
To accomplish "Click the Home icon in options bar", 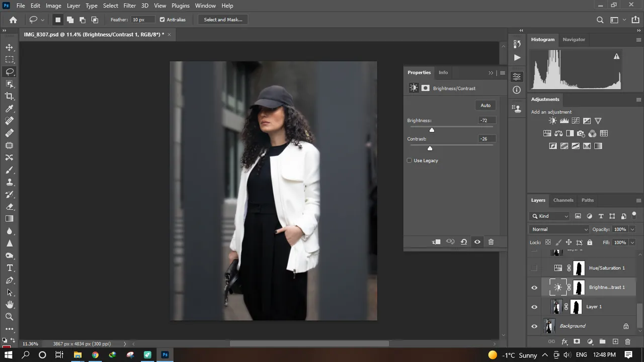I will tap(13, 20).
